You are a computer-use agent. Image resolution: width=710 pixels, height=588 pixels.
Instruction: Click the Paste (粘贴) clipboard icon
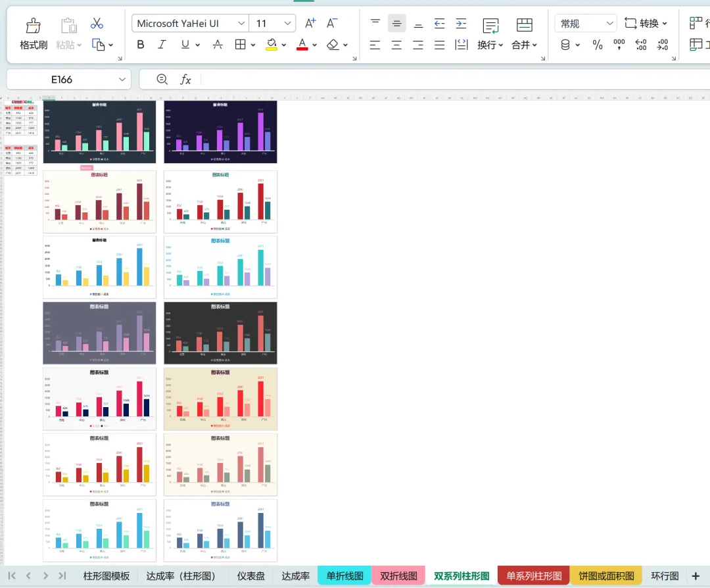(69, 26)
